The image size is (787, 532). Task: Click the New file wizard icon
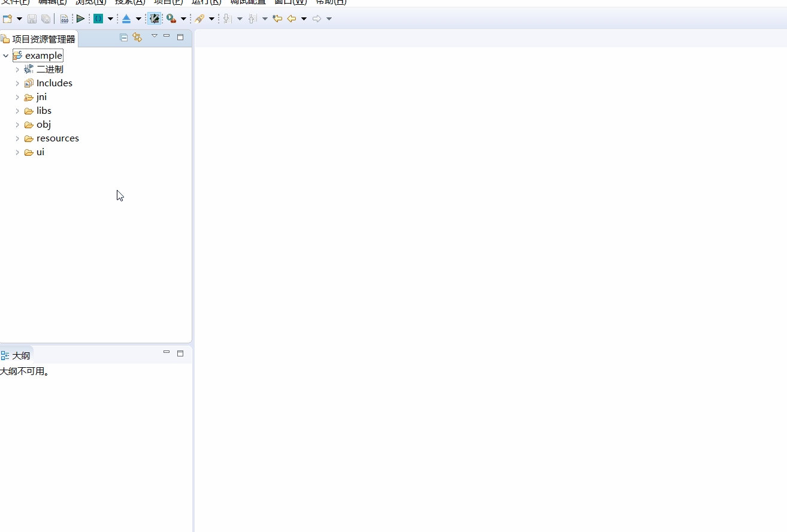coord(8,19)
